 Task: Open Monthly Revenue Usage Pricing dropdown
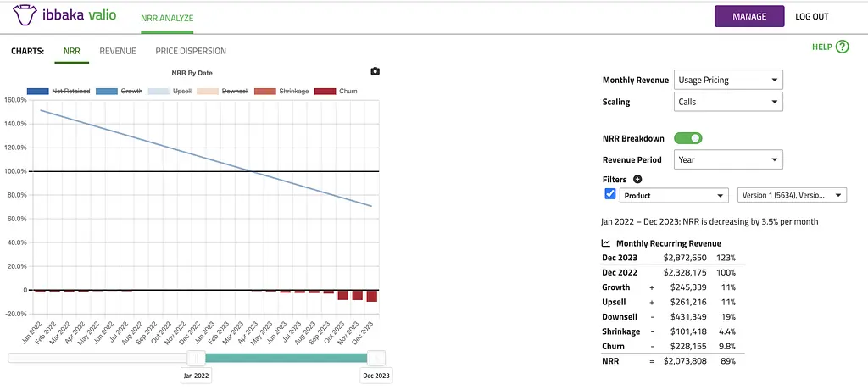[x=728, y=80]
